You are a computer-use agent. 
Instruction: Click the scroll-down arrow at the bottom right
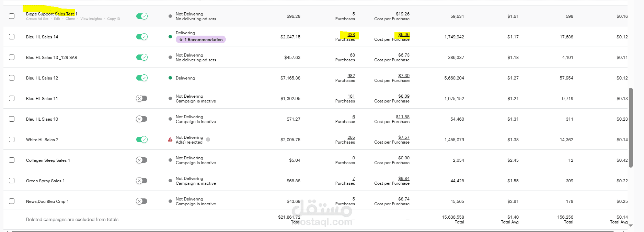631,225
